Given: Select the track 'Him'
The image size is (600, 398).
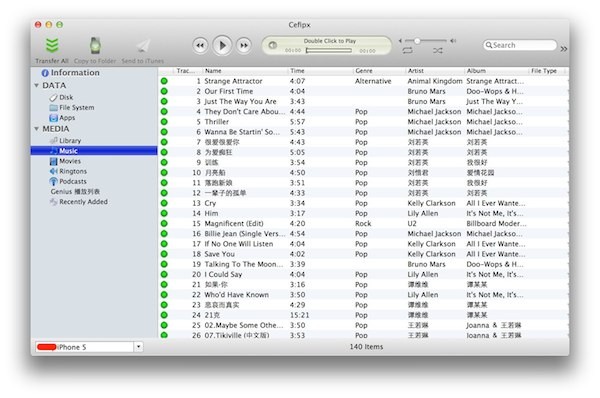Looking at the screenshot, I should click(211, 214).
